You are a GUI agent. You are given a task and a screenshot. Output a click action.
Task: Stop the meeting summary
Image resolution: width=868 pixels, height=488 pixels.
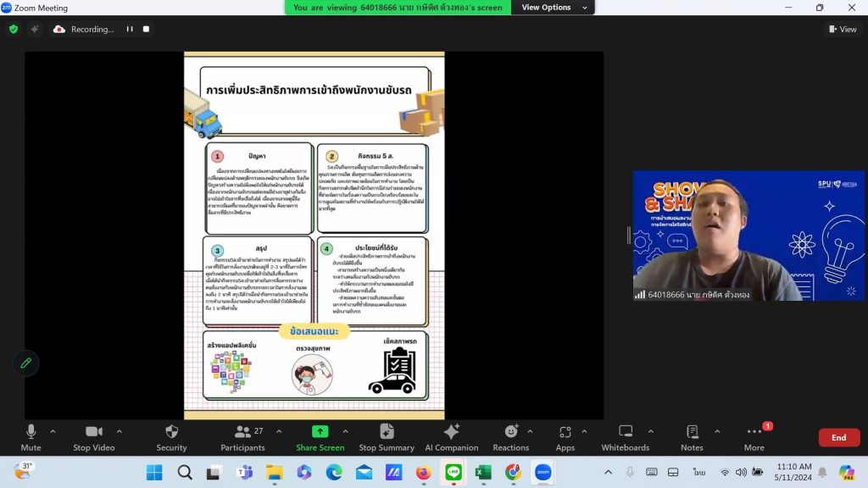[387, 438]
